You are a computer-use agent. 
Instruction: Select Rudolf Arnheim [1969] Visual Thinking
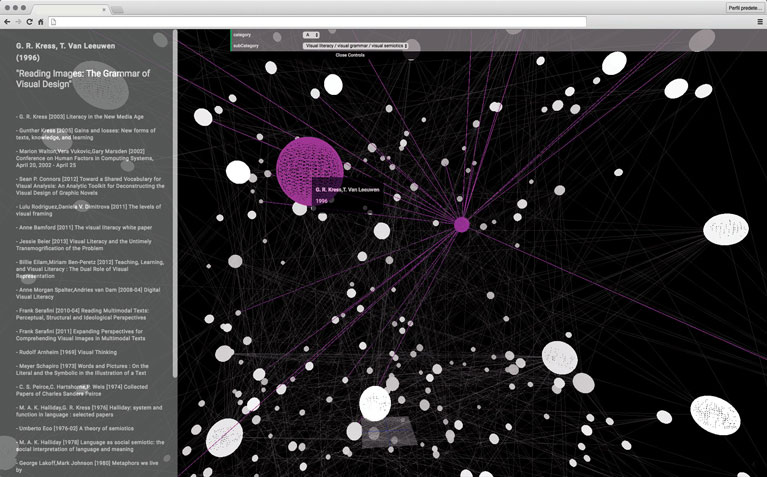point(66,352)
